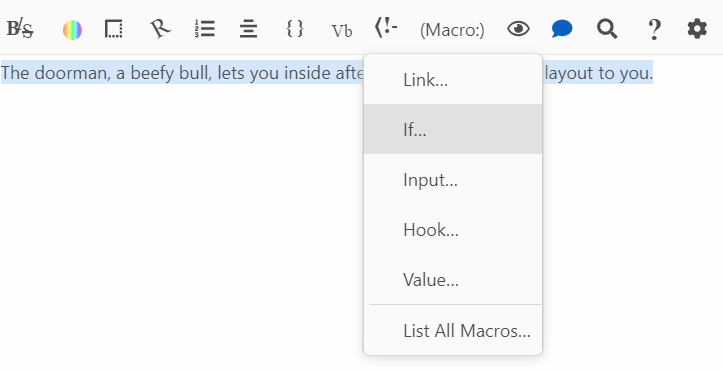This screenshot has width=723, height=372.
Task: Toggle the eye preview icon
Action: coord(518,29)
